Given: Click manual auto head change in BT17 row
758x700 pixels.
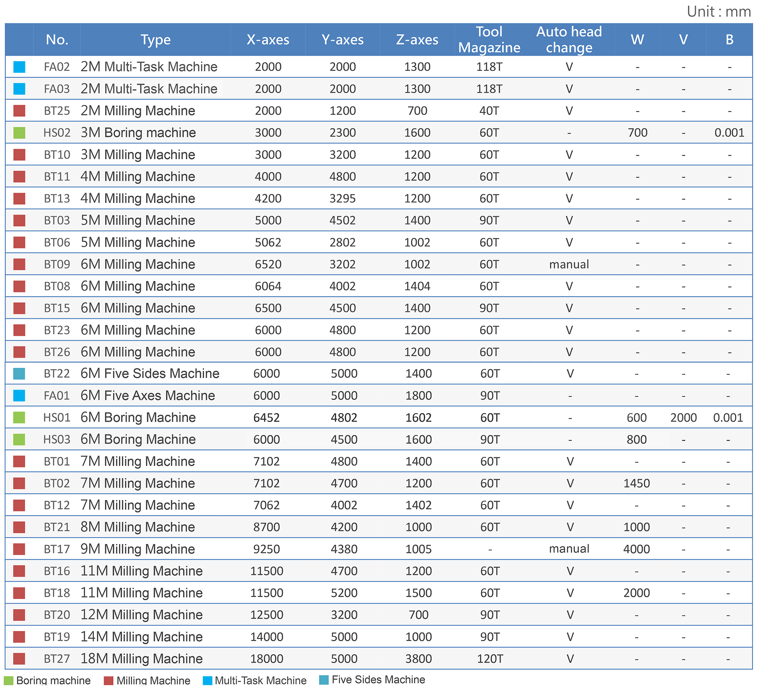Looking at the screenshot, I should pos(569,549).
